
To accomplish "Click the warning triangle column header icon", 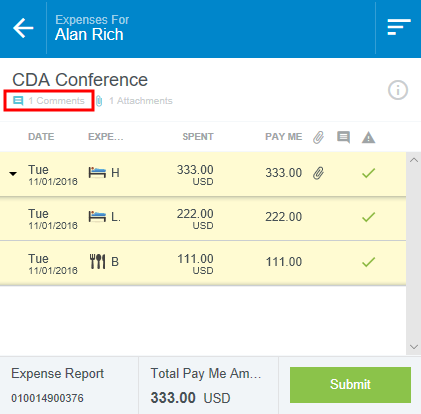I will [368, 137].
